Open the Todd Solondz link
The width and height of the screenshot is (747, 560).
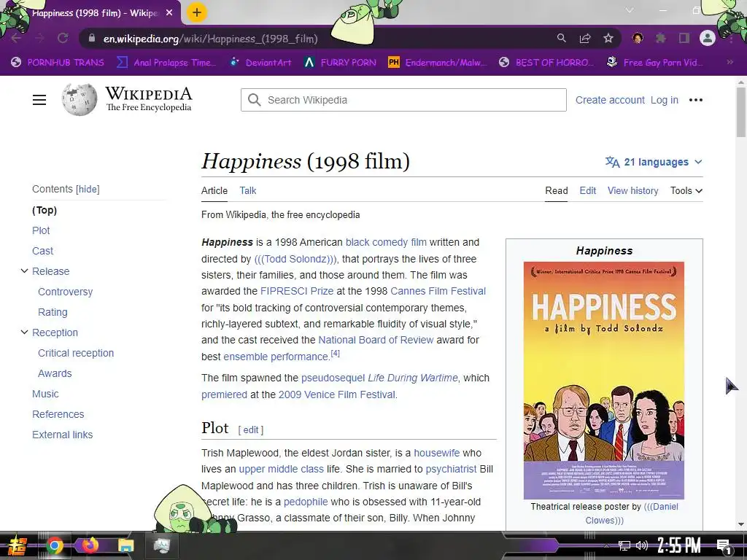tap(295, 259)
